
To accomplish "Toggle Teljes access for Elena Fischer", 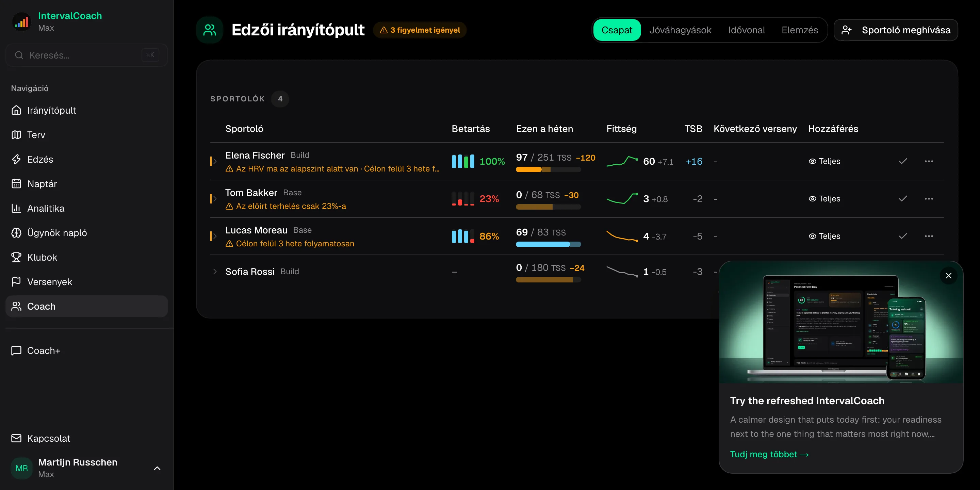I will coord(824,161).
